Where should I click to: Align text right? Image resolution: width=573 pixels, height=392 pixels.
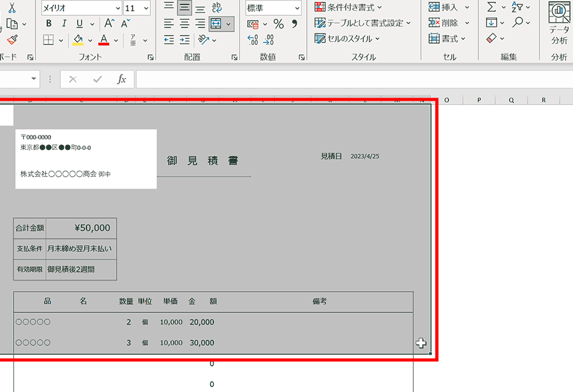(x=200, y=24)
